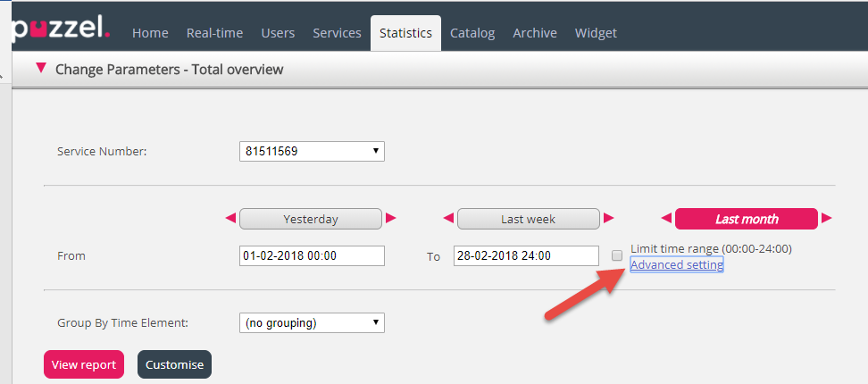This screenshot has width=868, height=384.
Task: Open the Service Number dropdown
Action: 312,151
